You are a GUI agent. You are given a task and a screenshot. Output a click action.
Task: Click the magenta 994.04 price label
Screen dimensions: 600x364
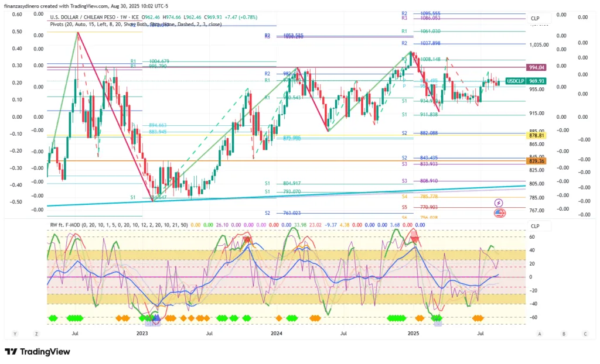[x=537, y=67]
